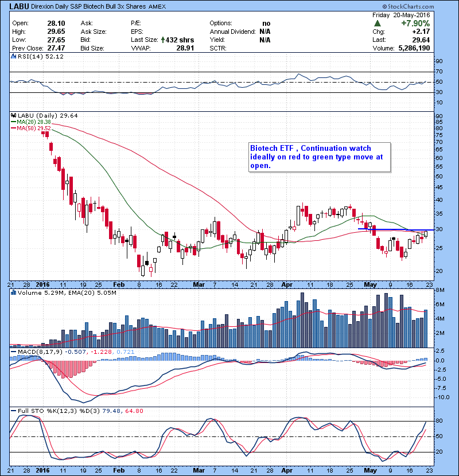Click the StockCharts.com watermark link
Viewport: 459px width, 476px height.
point(409,6)
